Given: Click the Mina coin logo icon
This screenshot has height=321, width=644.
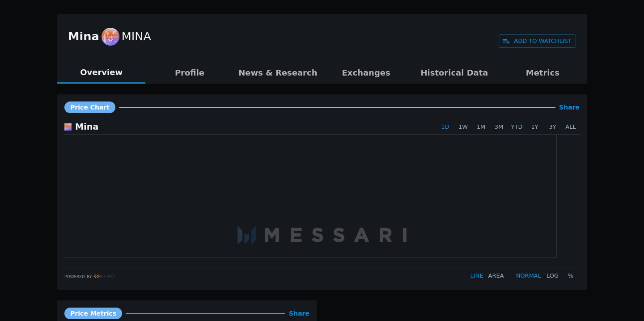Looking at the screenshot, I should tap(110, 37).
